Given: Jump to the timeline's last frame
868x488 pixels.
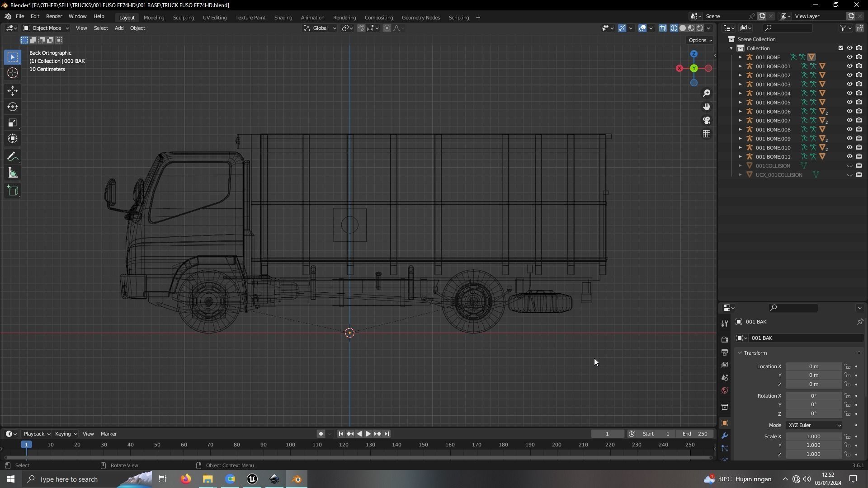Looking at the screenshot, I should [x=387, y=434].
